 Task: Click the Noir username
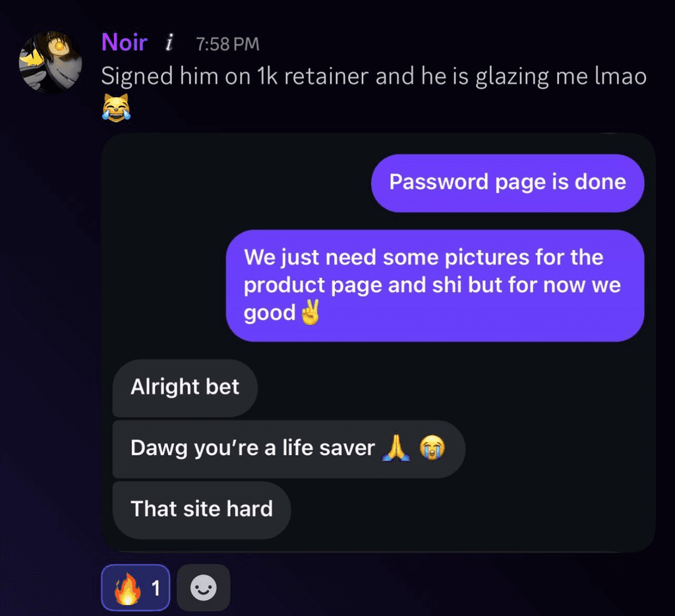pos(125,42)
